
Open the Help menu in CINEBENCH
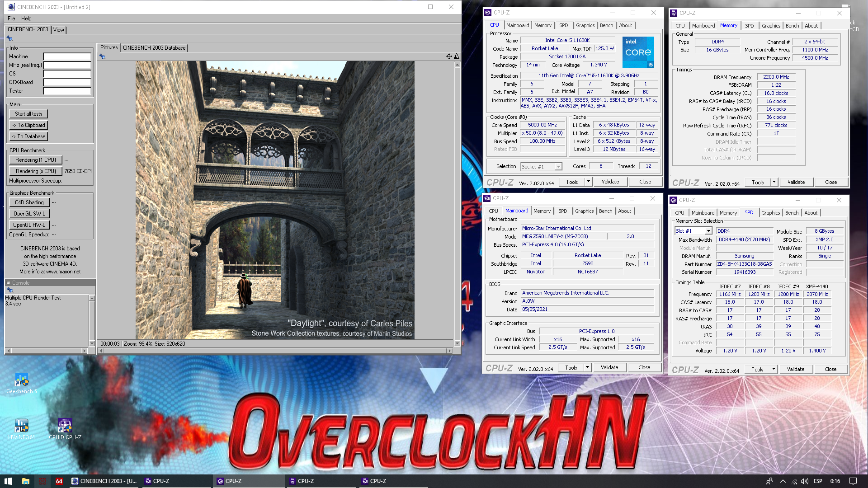[x=26, y=19]
